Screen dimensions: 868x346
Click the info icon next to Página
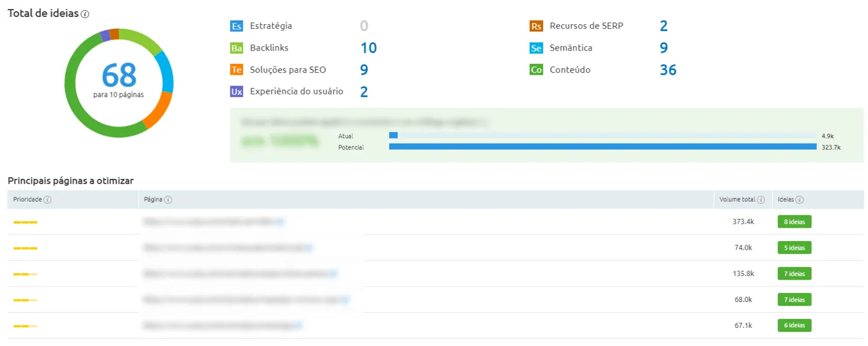(x=168, y=200)
